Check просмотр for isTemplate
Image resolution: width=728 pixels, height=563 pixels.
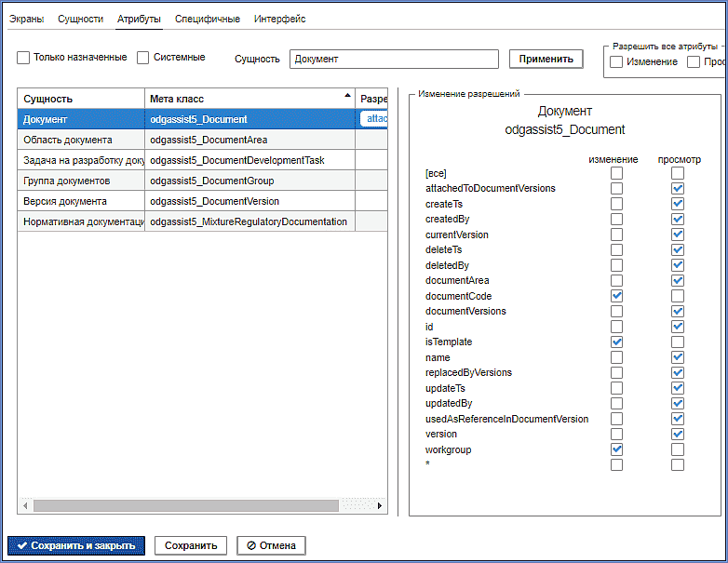(678, 342)
